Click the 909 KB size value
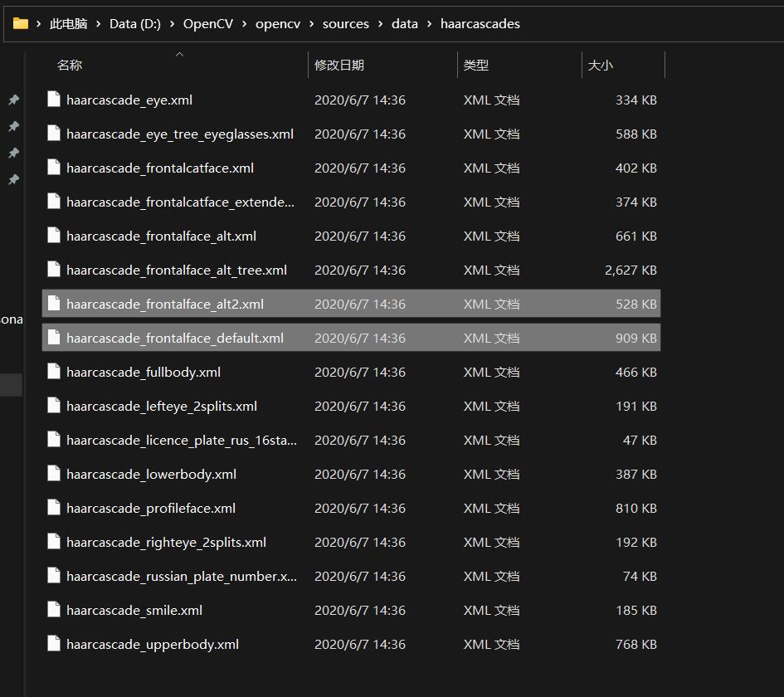The width and height of the screenshot is (784, 697). point(636,338)
